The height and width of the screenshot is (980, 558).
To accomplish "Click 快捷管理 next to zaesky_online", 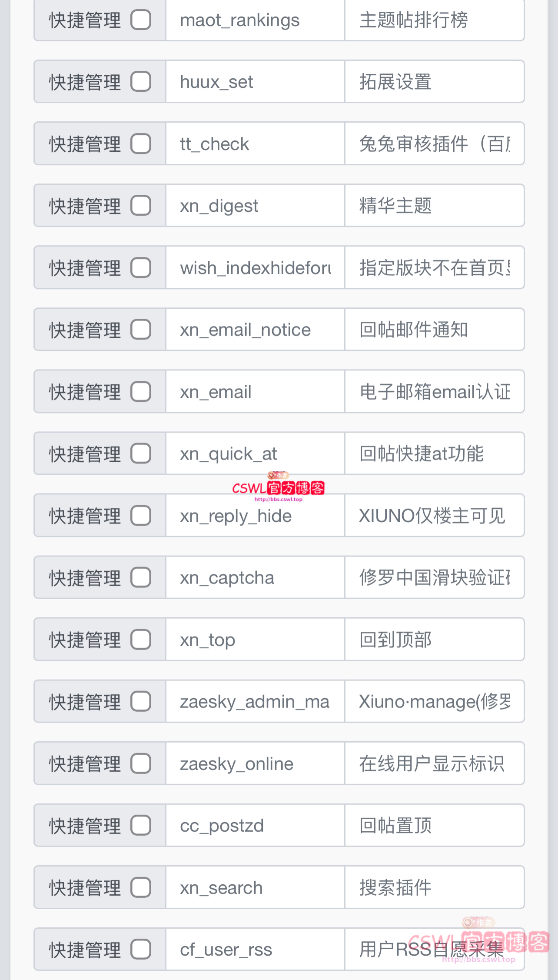I will pyautogui.click(x=85, y=763).
